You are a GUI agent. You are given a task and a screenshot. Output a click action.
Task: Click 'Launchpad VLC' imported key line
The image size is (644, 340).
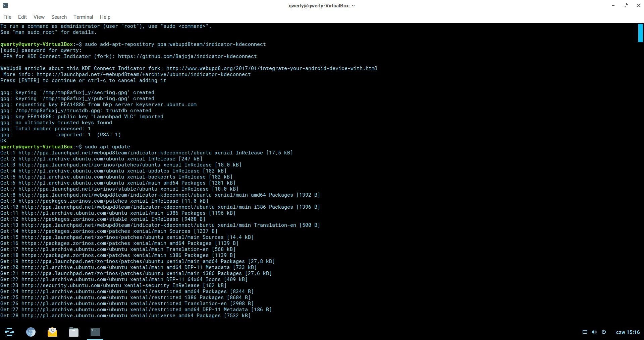tap(82, 117)
